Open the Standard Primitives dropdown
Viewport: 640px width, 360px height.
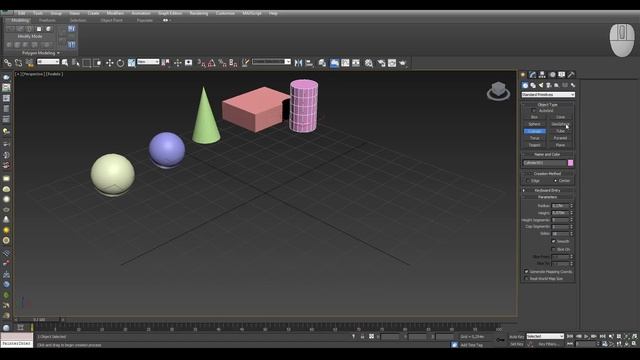548,95
